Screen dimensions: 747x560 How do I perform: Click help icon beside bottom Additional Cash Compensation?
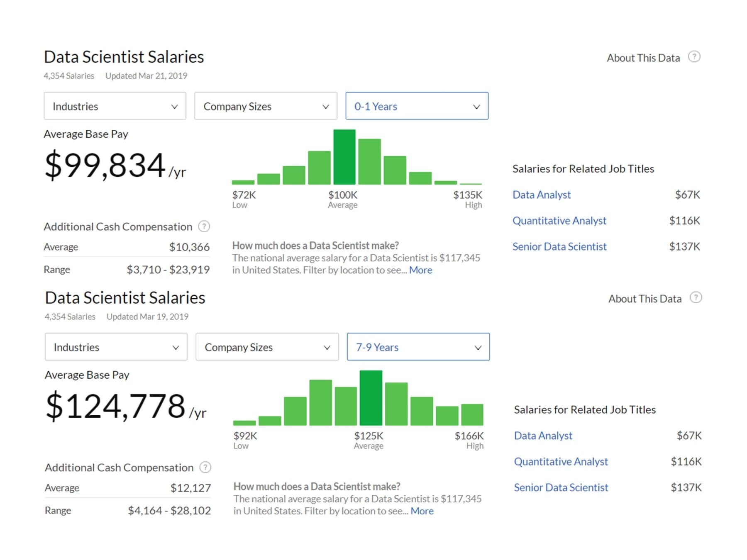pyautogui.click(x=205, y=467)
